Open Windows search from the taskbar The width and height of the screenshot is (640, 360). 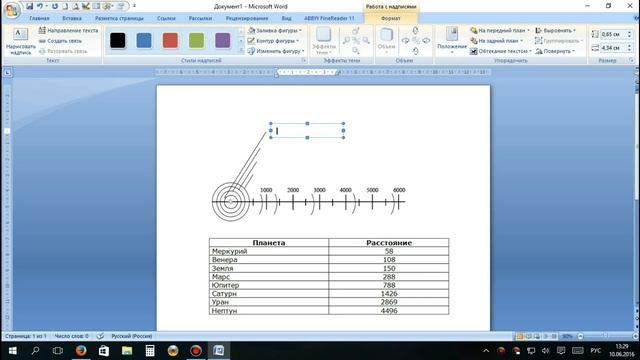[36, 351]
